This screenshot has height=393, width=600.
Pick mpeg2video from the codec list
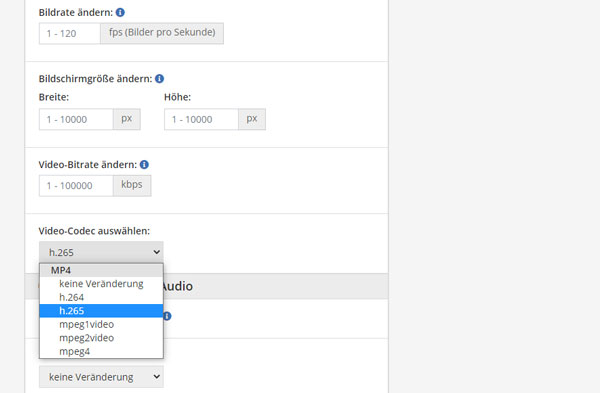tap(101, 338)
